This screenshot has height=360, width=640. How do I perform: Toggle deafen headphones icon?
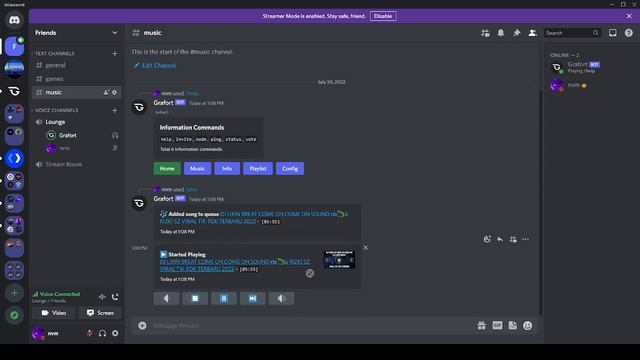click(x=102, y=333)
